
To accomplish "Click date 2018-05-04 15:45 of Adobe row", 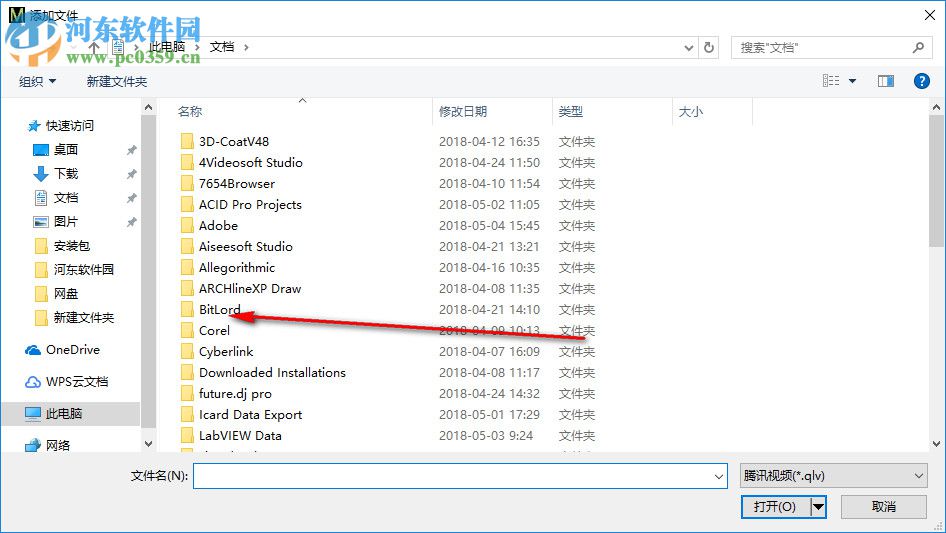I will (489, 225).
